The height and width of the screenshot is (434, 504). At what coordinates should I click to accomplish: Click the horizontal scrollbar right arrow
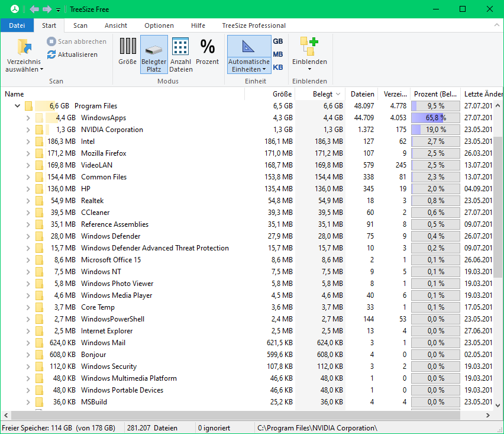(x=488, y=415)
